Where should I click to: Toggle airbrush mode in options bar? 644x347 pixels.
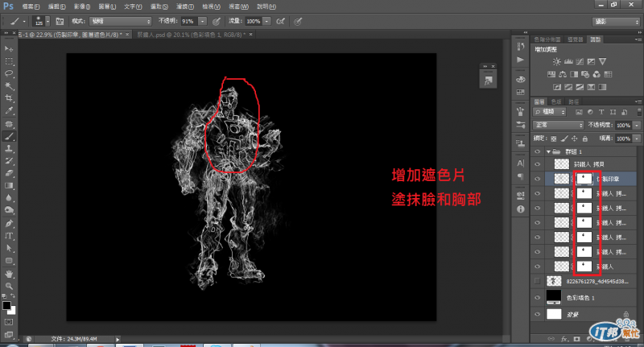click(281, 21)
